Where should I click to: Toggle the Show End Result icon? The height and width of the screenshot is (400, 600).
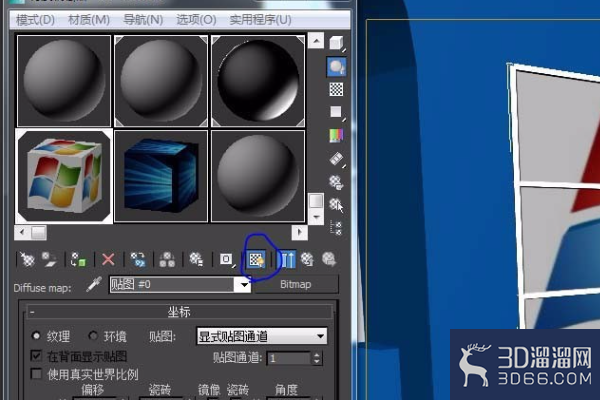pos(287,259)
